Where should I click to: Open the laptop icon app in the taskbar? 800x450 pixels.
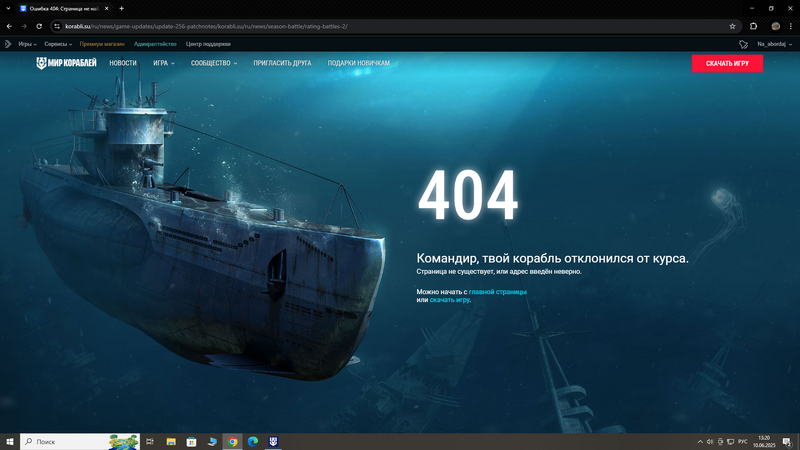click(212, 442)
